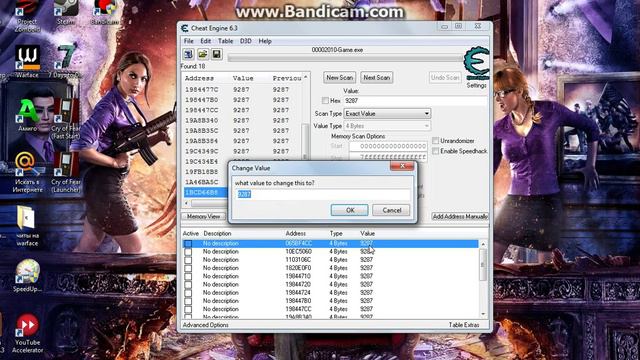Open the Амиго browser shortcut
640x360 pixels.
(27, 115)
